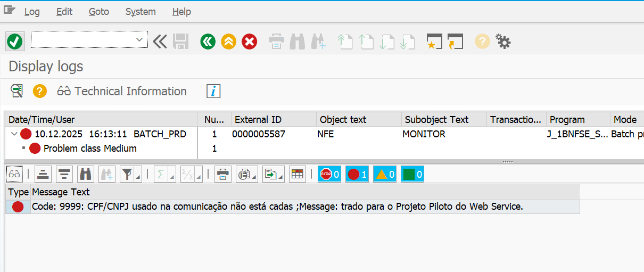The height and width of the screenshot is (272, 644).
Task: Click the green Back arrow icon
Action: (x=208, y=41)
